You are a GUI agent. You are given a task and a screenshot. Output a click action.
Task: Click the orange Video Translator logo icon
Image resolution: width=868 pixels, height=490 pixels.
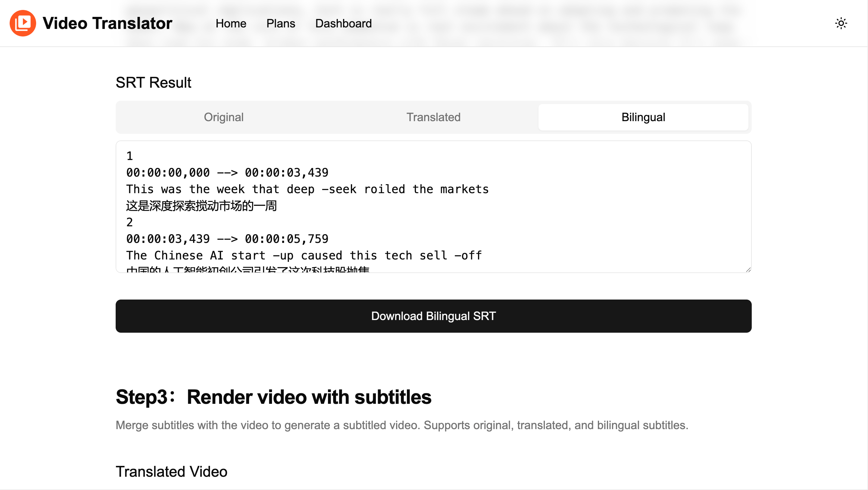click(x=23, y=23)
